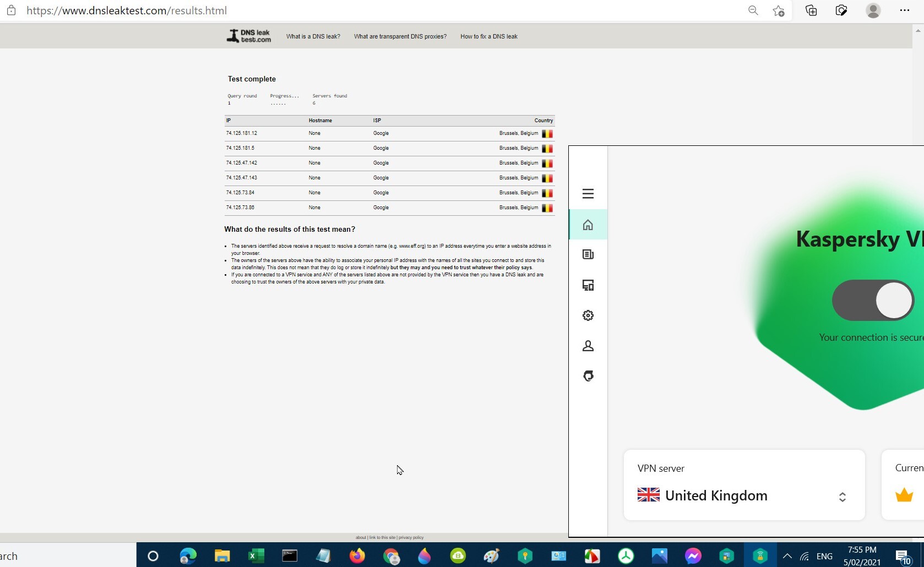Click the 'What do the results of this test mean?' heading
Viewport: 924px width, 567px height.
pyautogui.click(x=290, y=229)
